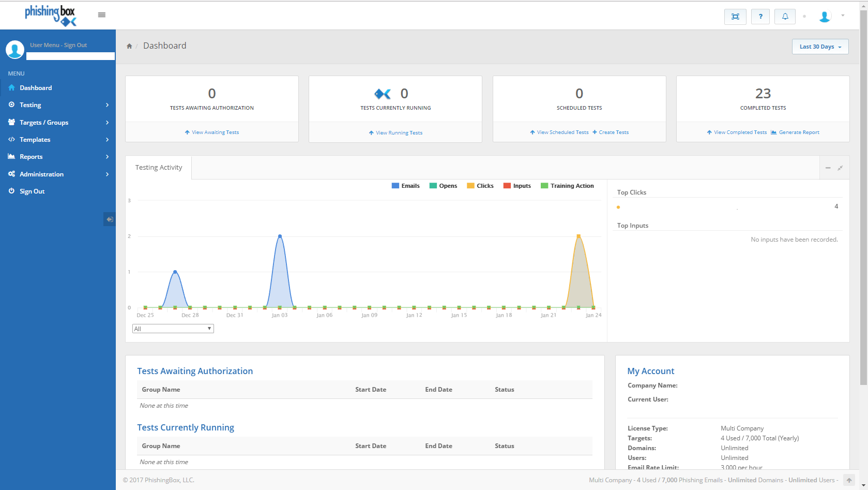
Task: Click the Create Tests link
Action: [x=613, y=132]
